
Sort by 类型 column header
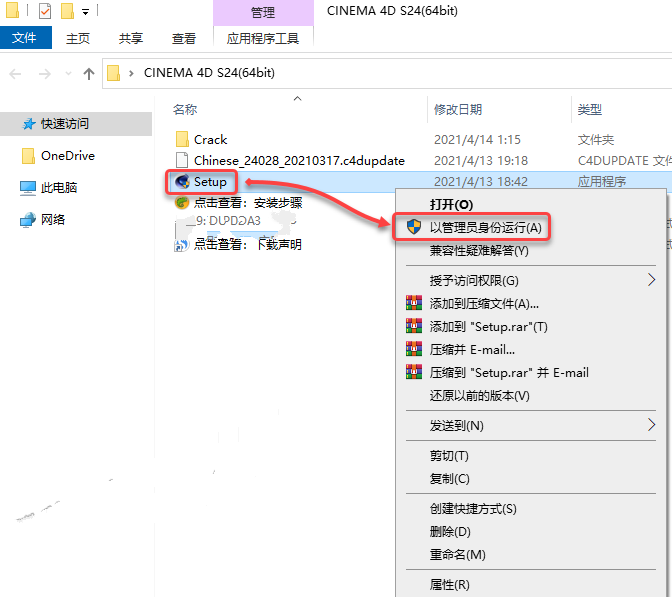590,110
